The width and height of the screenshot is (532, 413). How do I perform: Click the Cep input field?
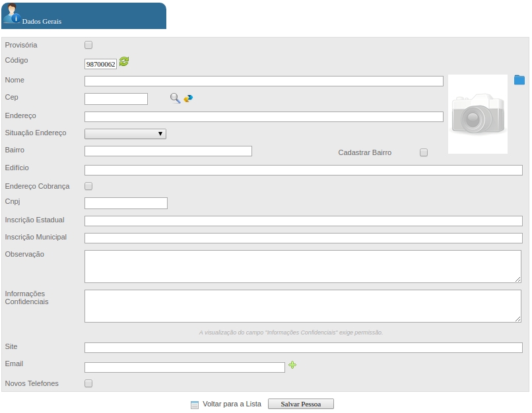pyautogui.click(x=116, y=99)
